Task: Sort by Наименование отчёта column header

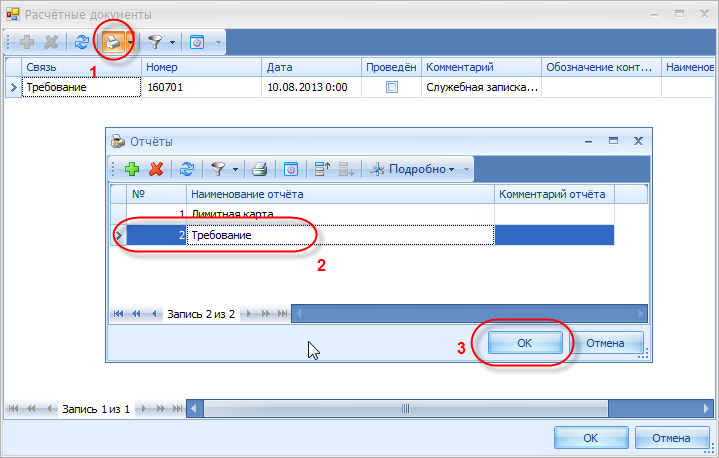Action: tap(340, 194)
